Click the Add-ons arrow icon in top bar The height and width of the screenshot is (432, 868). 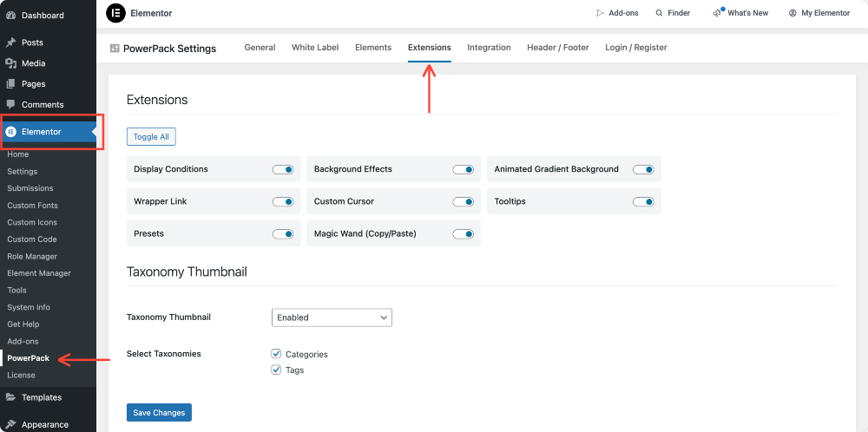pos(600,13)
